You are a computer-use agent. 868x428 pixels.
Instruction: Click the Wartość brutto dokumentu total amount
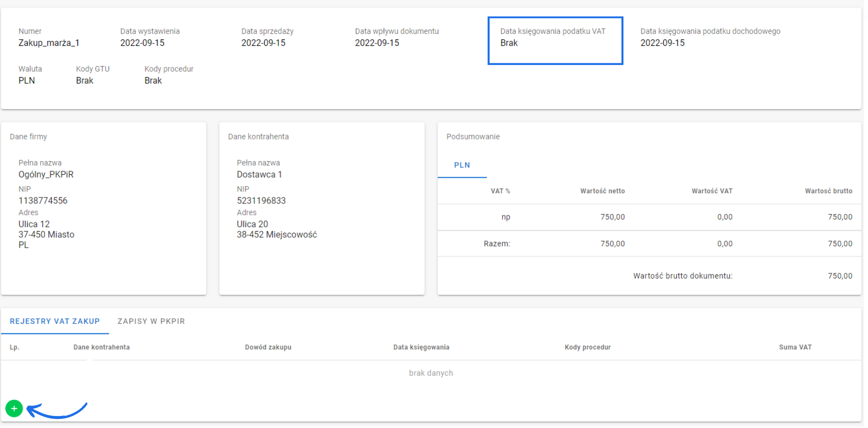click(x=840, y=276)
